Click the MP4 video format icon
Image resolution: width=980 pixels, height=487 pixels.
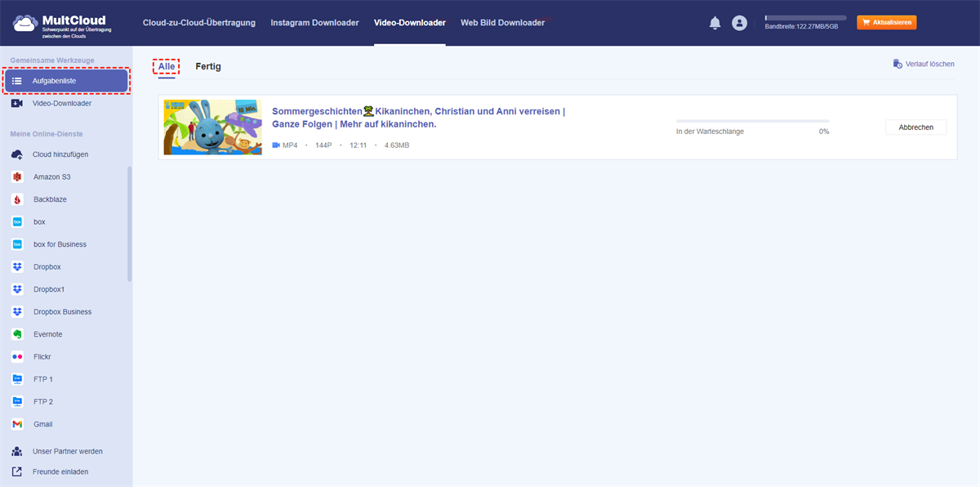276,145
